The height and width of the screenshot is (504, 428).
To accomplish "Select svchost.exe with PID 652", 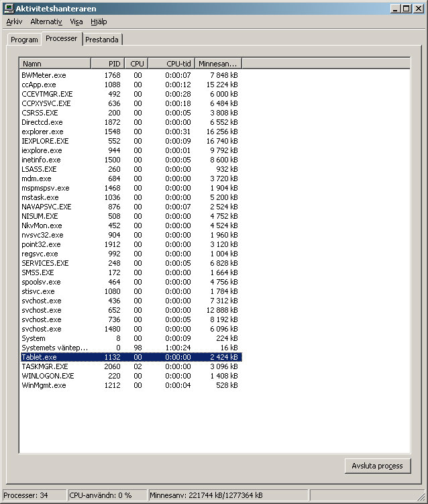I will (x=131, y=310).
